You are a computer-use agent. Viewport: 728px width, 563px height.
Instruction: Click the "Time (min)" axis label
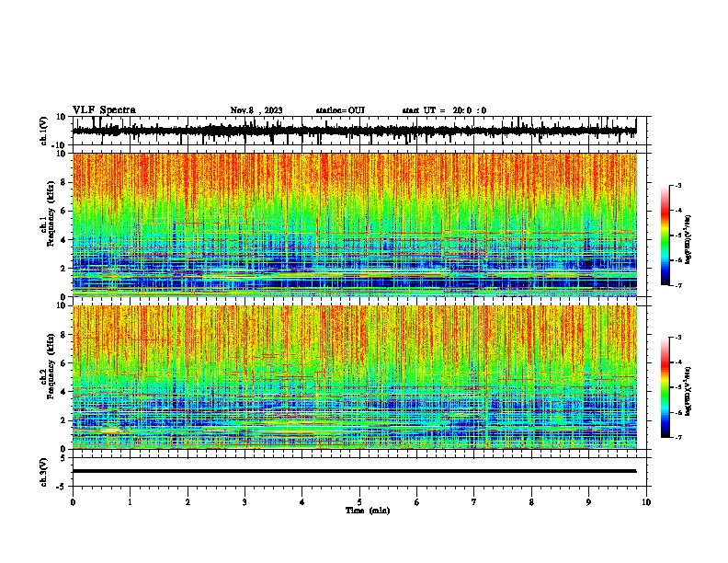(x=368, y=511)
